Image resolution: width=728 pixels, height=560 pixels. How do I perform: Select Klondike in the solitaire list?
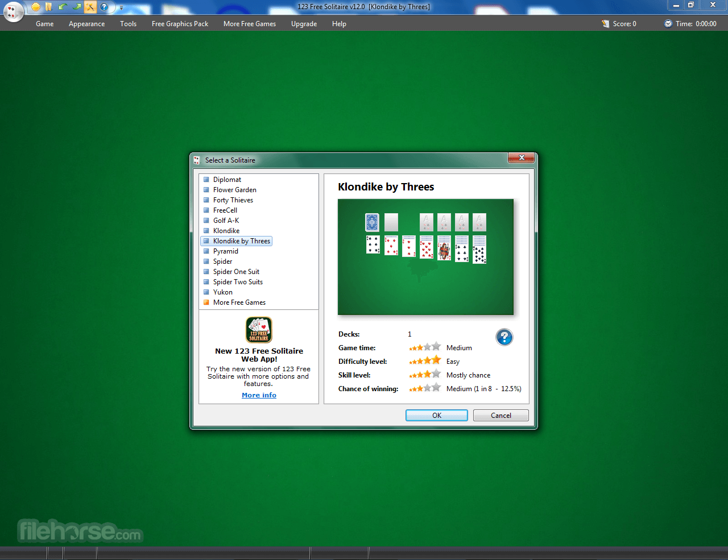(226, 231)
